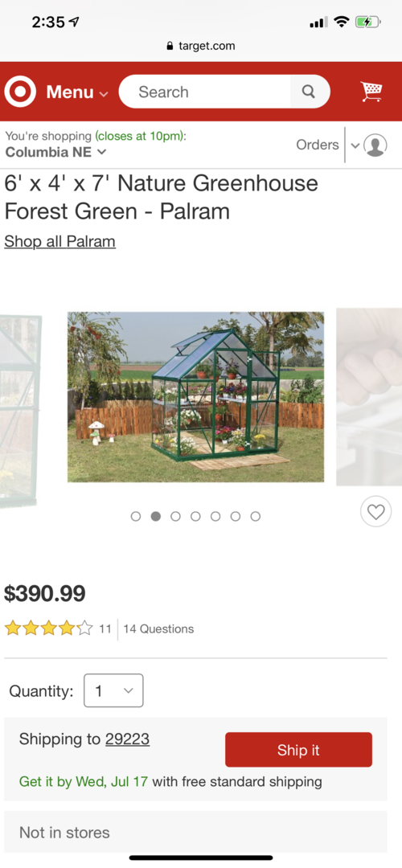Click the Target bullseye logo
This screenshot has height=868, width=402.
[20, 92]
